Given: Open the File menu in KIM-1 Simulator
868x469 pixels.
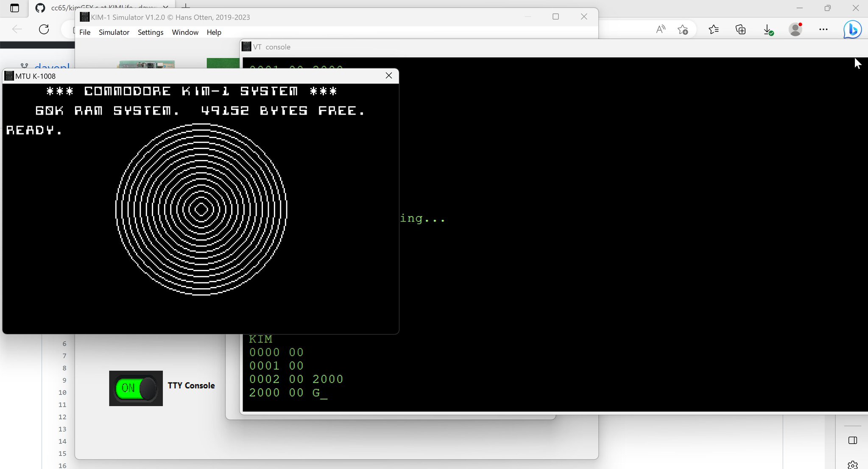Looking at the screenshot, I should pyautogui.click(x=85, y=32).
